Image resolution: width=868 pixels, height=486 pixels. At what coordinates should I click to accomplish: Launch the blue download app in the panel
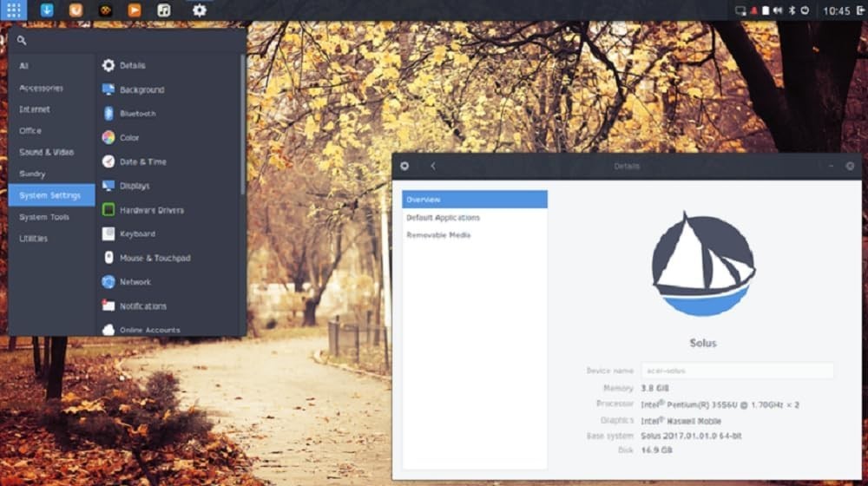pos(47,10)
